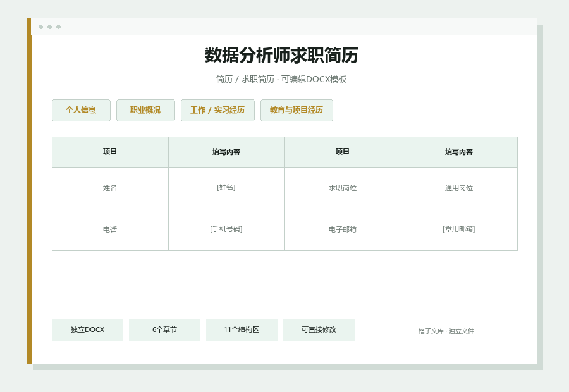Select the 工作 / 实习经历 tab
569x392 pixels.
(217, 111)
